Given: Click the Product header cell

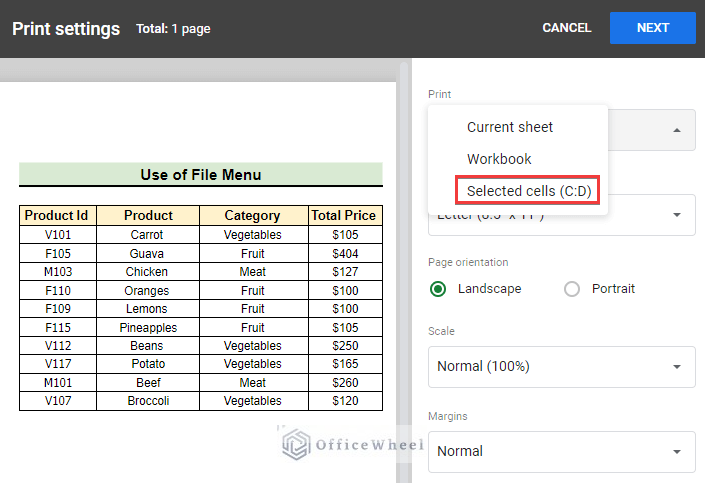Looking at the screenshot, I should [148, 215].
